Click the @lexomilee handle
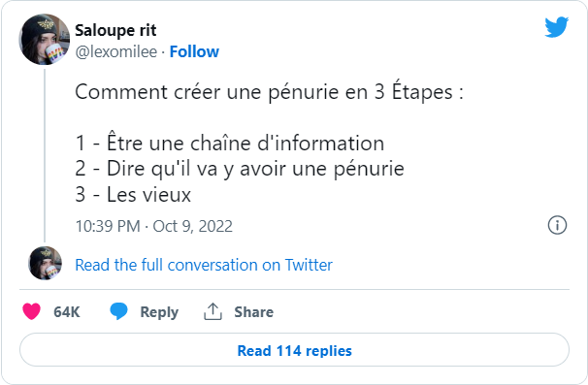Viewport: 588px width, 385px height. [x=115, y=51]
